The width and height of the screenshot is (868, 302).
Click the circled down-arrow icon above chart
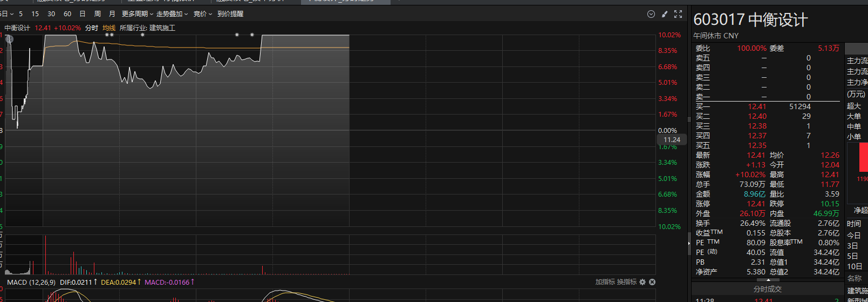point(651,14)
